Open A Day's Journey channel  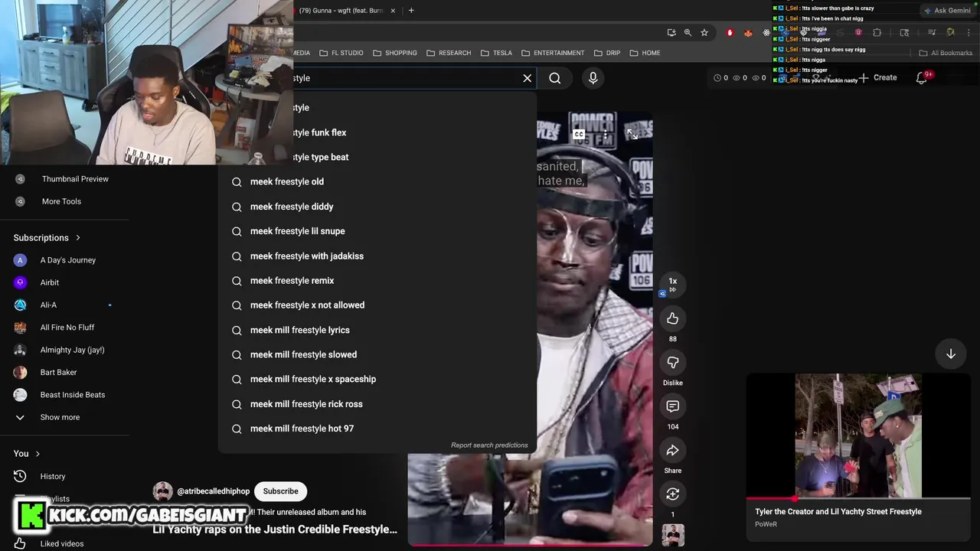(68, 260)
